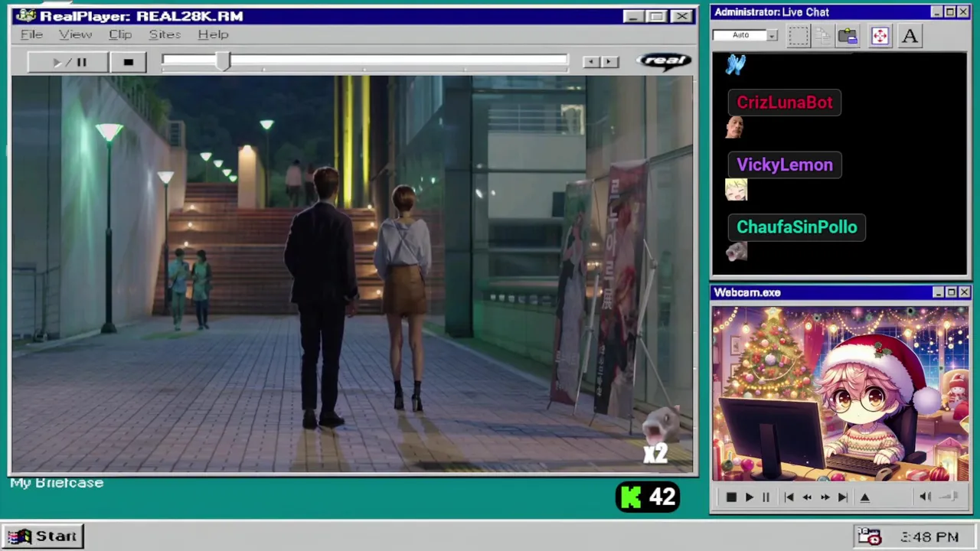Click the blue clapping hands emote
The height and width of the screenshot is (551, 980).
[736, 65]
